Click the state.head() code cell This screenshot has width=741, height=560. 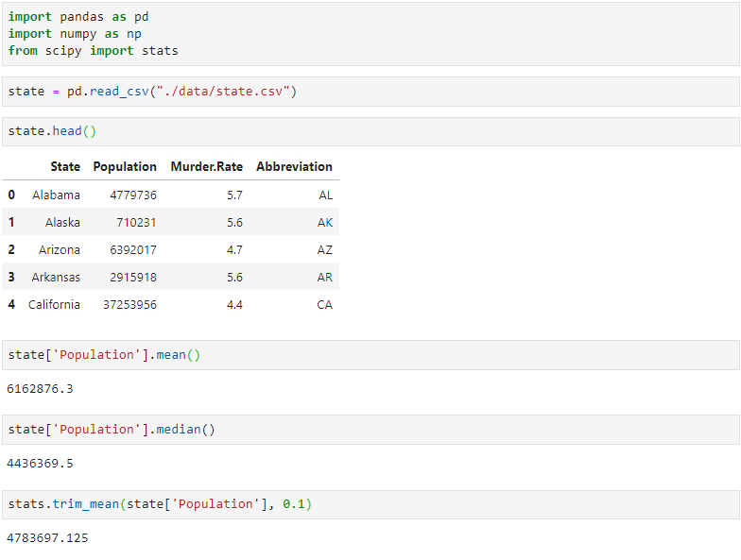pyautogui.click(x=370, y=131)
